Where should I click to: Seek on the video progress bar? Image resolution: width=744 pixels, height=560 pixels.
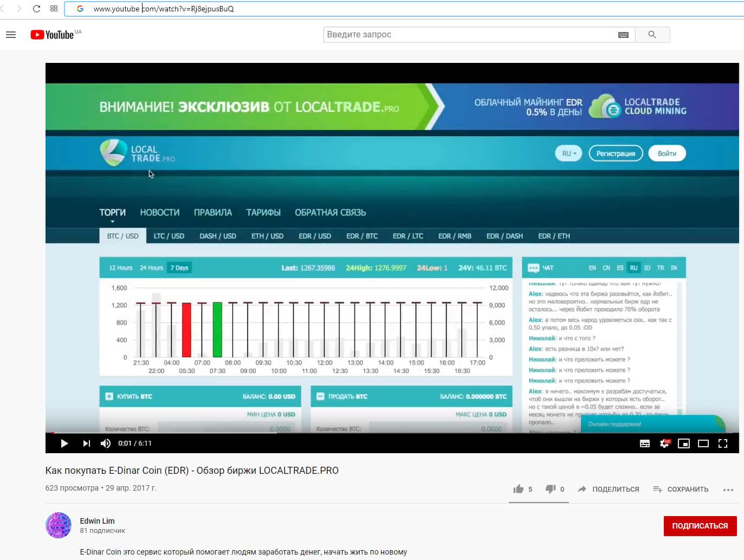coord(392,433)
